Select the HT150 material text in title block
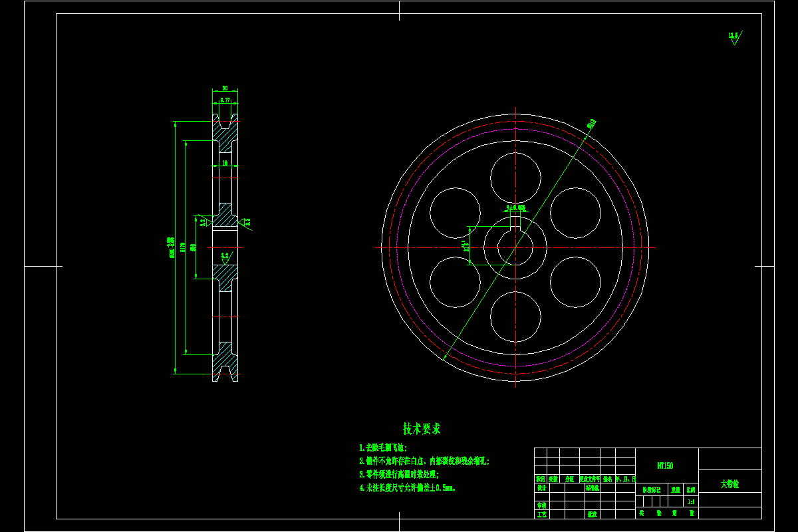798x532 pixels. 665,466
